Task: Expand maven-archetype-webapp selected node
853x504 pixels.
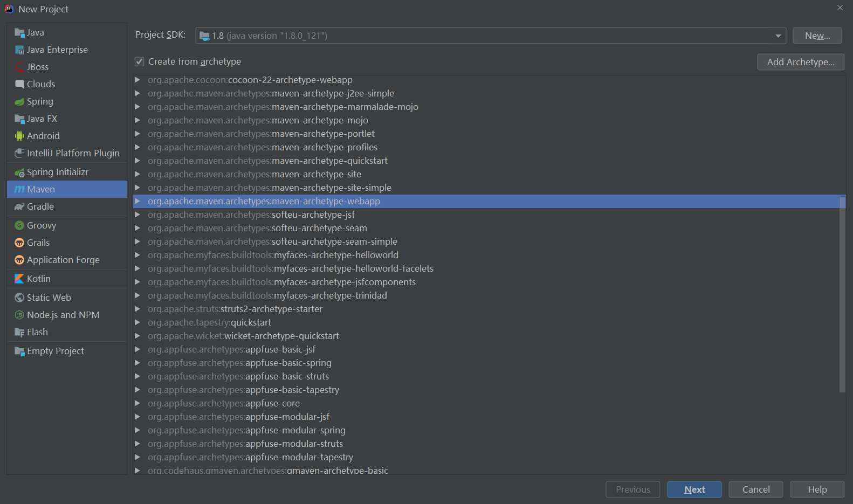Action: [137, 201]
